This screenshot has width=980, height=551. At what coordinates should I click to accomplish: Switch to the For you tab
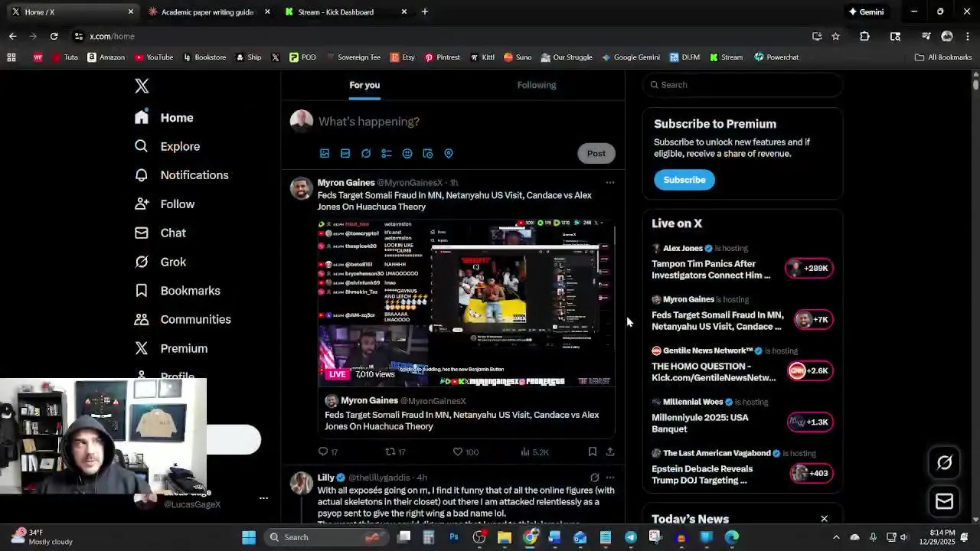point(364,85)
